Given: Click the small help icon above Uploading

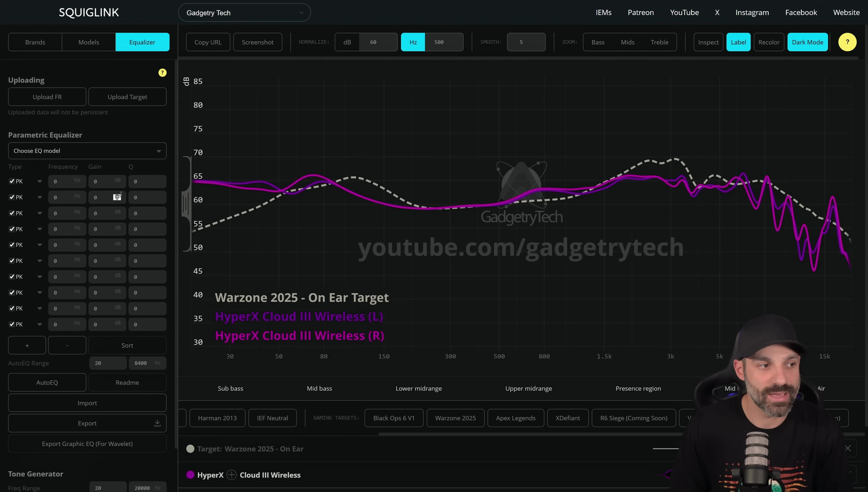Looking at the screenshot, I should [x=162, y=73].
